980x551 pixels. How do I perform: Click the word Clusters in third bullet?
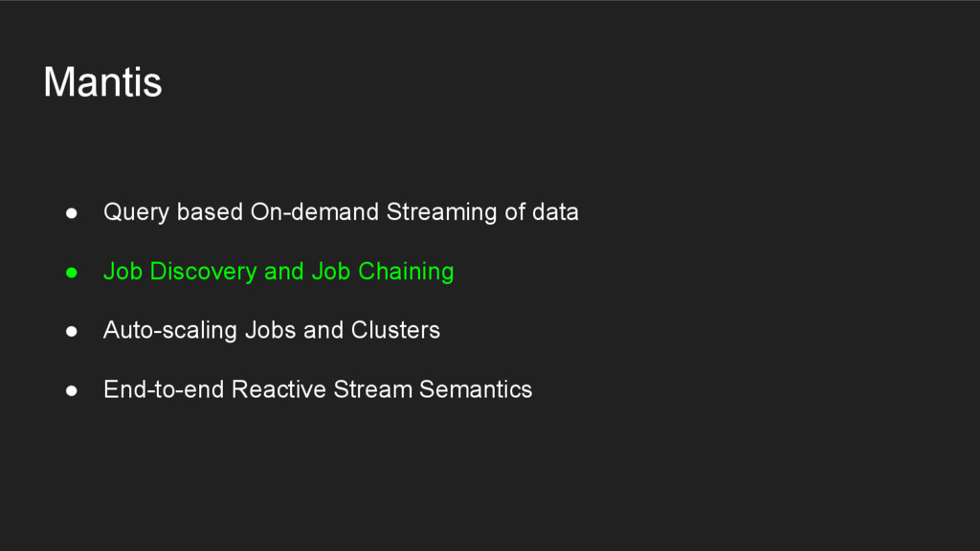click(395, 330)
